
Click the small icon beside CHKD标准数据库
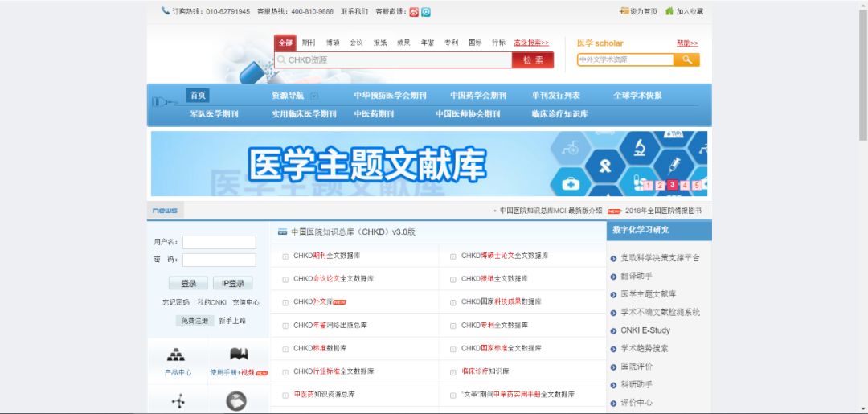tap(285, 349)
